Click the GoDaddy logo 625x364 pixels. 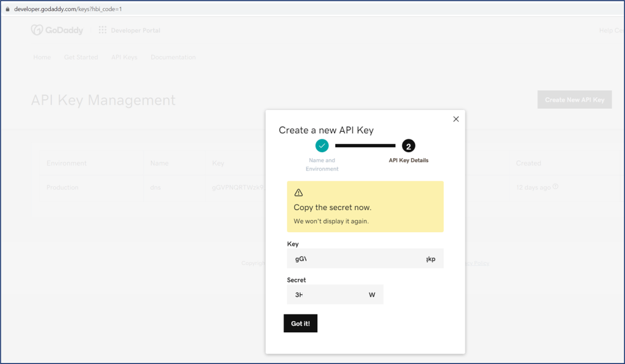(57, 30)
